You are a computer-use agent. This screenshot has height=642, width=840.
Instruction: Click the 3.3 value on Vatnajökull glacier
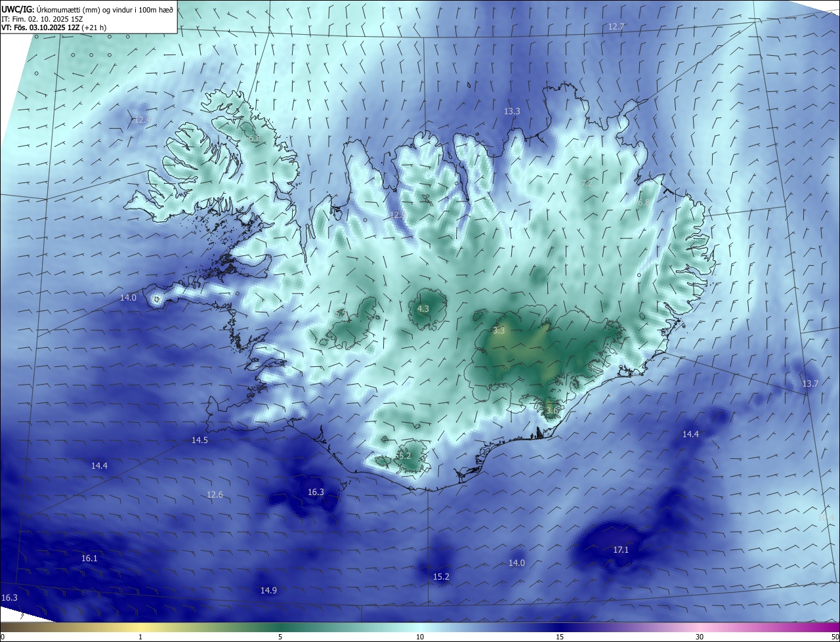click(x=499, y=331)
